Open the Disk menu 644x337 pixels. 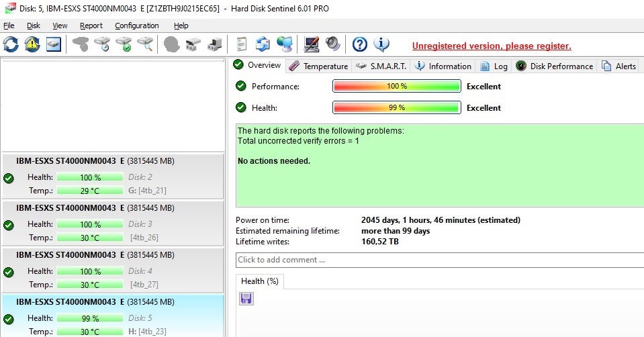tap(34, 26)
